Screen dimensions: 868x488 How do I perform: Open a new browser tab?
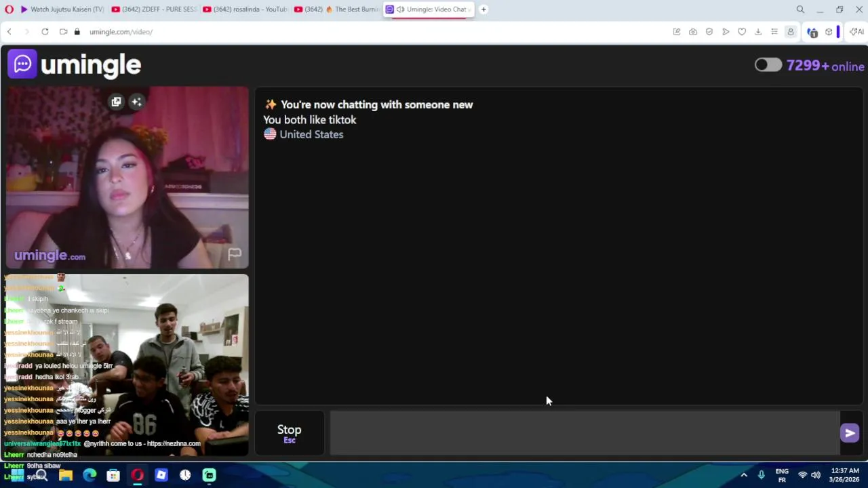pyautogui.click(x=484, y=9)
